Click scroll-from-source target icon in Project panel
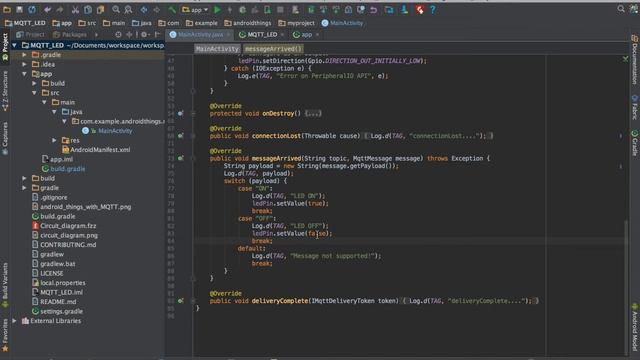 pos(118,35)
